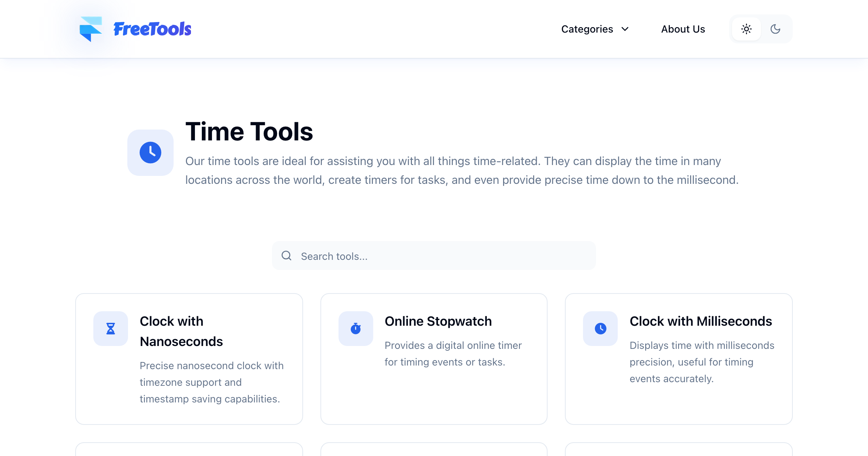
Task: Click the search magnifier icon
Action: (x=286, y=256)
